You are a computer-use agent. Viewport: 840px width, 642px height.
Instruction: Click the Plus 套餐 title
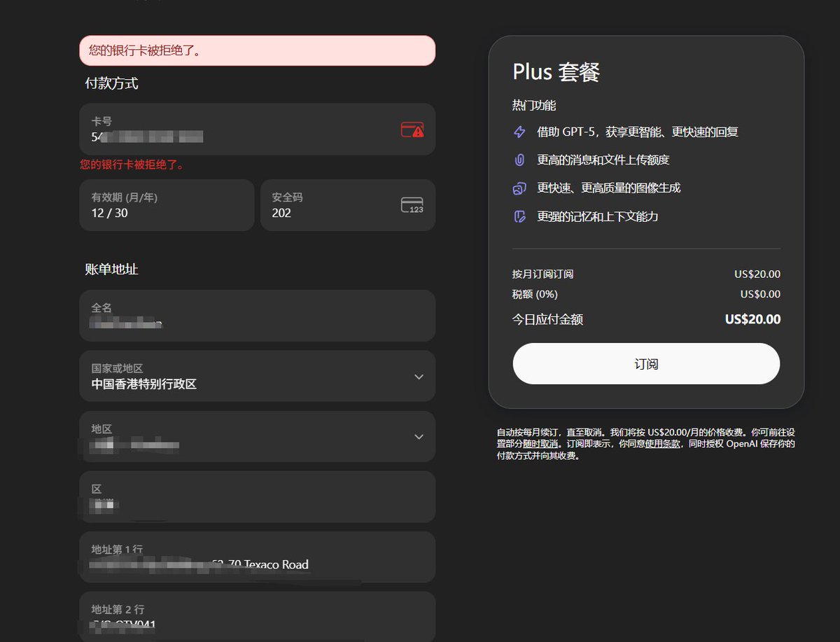point(556,72)
